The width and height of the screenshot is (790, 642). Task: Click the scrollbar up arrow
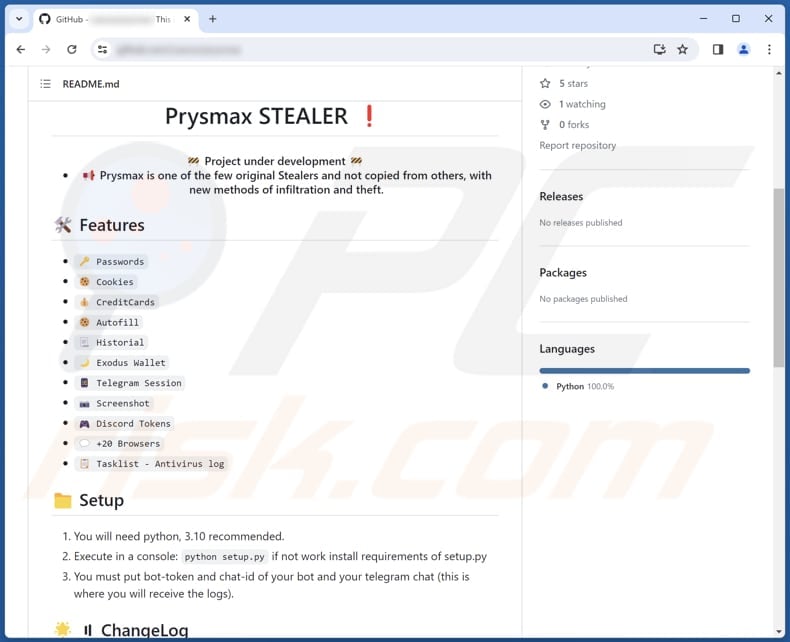point(779,73)
